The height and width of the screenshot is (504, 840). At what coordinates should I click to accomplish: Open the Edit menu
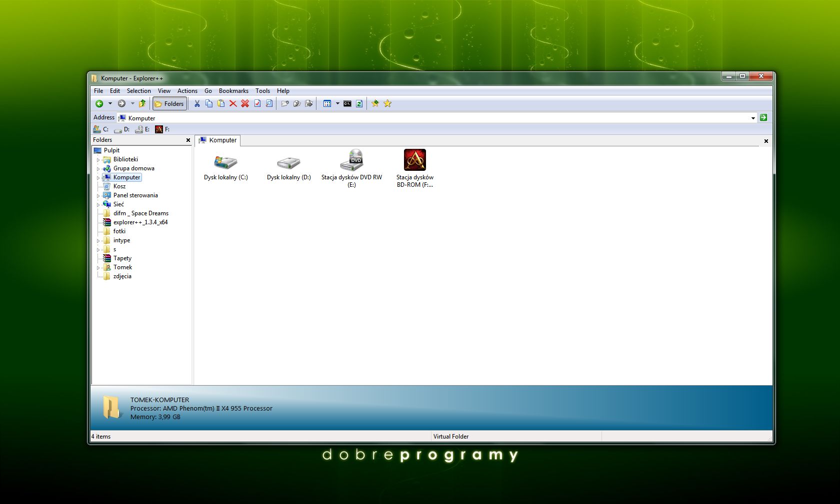[x=115, y=91]
